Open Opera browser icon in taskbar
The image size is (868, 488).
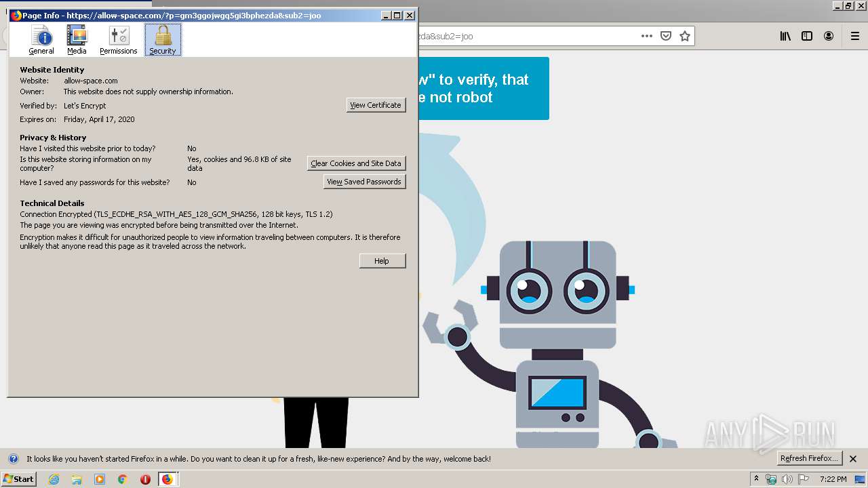145,479
